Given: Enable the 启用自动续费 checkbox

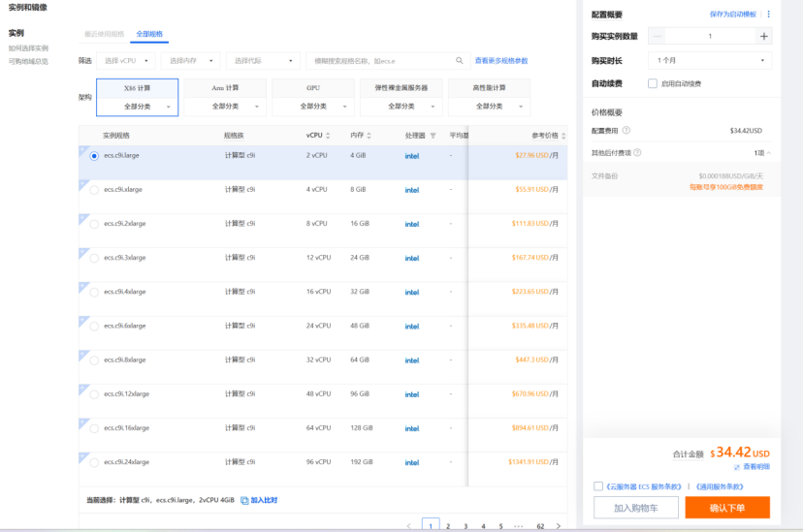Looking at the screenshot, I should [x=653, y=83].
